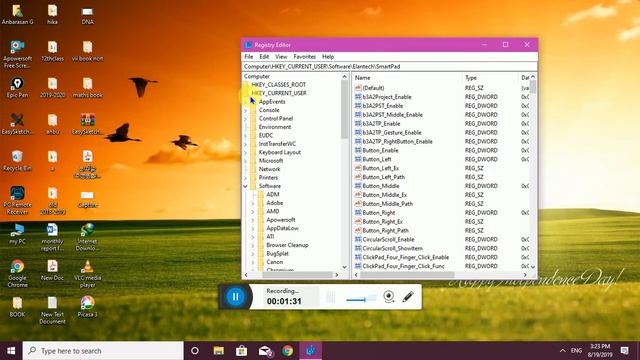The width and height of the screenshot is (640, 360).
Task: Expand the Control Panel key
Action: click(246, 119)
